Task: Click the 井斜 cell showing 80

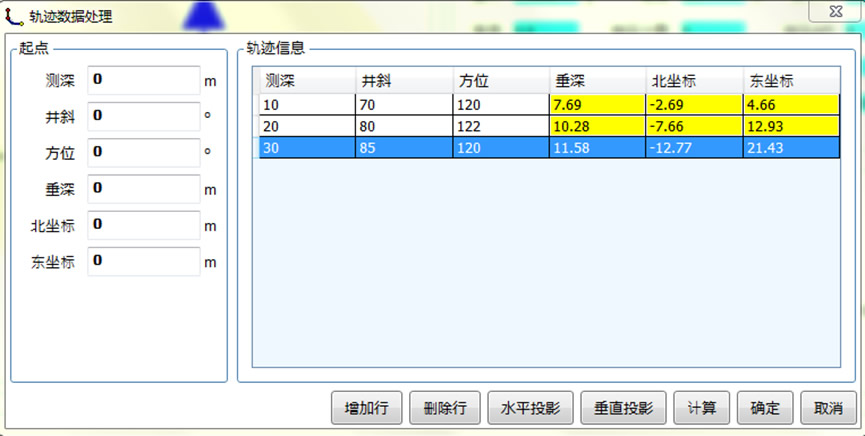Action: tap(402, 126)
